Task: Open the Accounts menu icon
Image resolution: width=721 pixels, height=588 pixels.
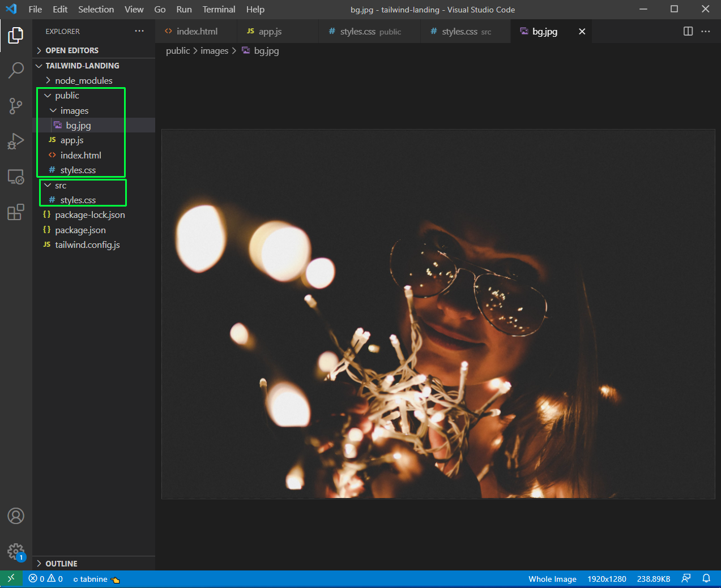Action: click(16, 516)
